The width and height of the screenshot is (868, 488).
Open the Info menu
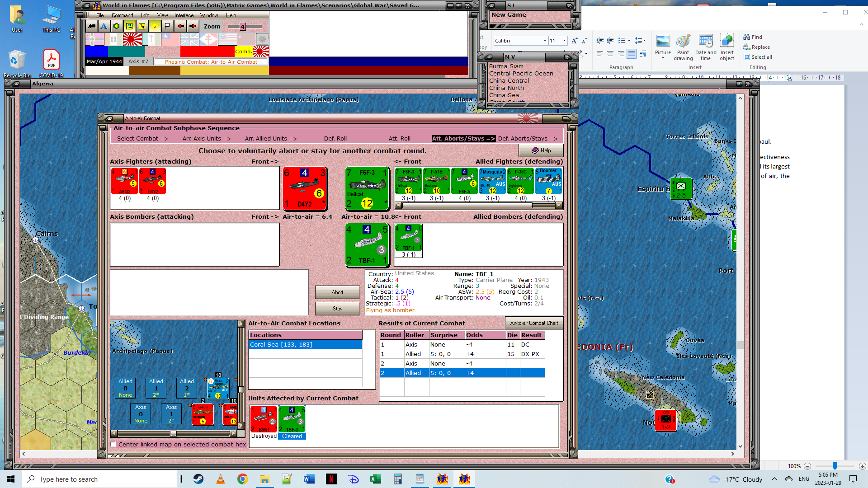(x=145, y=15)
